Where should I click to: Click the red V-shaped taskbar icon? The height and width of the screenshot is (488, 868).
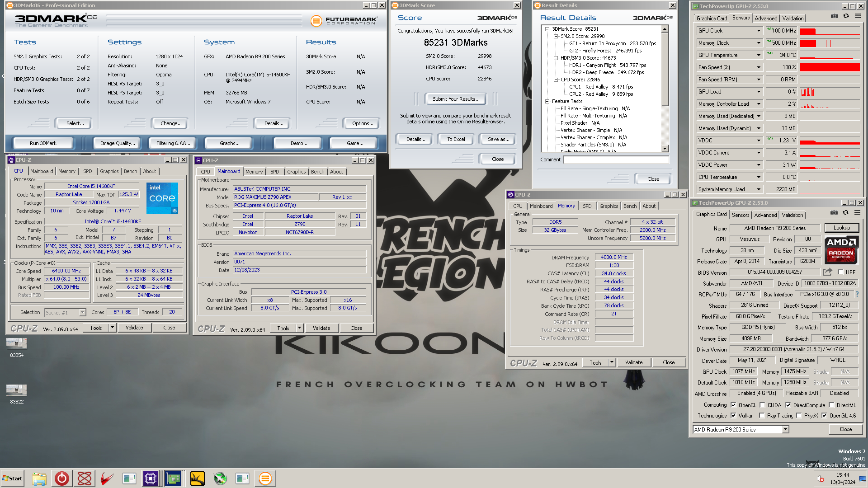(x=107, y=479)
